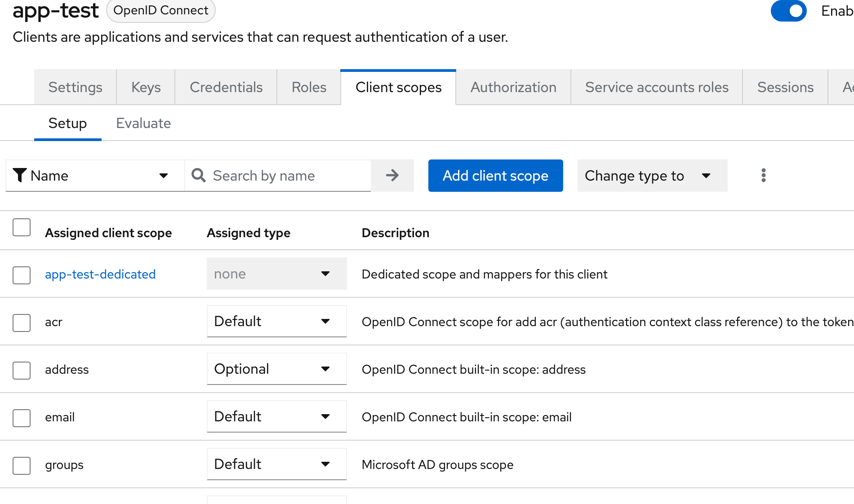Click the caret on the Name filter

[x=163, y=176]
